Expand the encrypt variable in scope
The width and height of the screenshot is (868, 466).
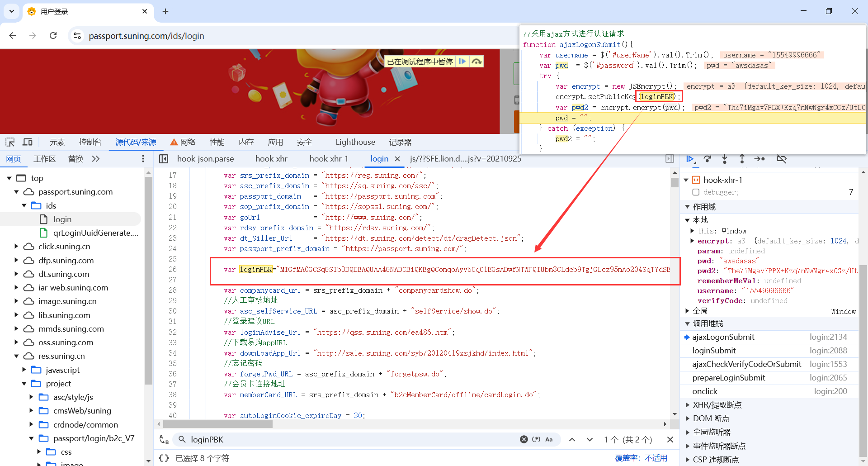(692, 241)
